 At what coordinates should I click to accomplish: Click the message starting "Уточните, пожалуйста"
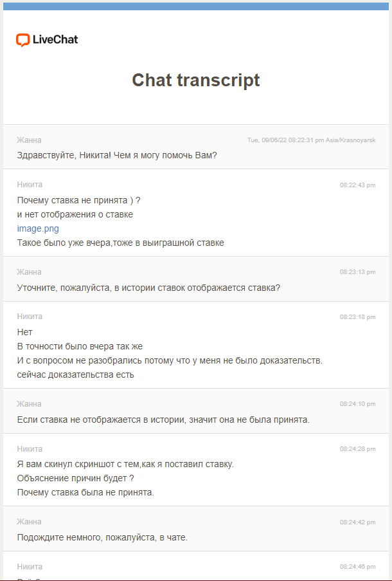(x=148, y=288)
